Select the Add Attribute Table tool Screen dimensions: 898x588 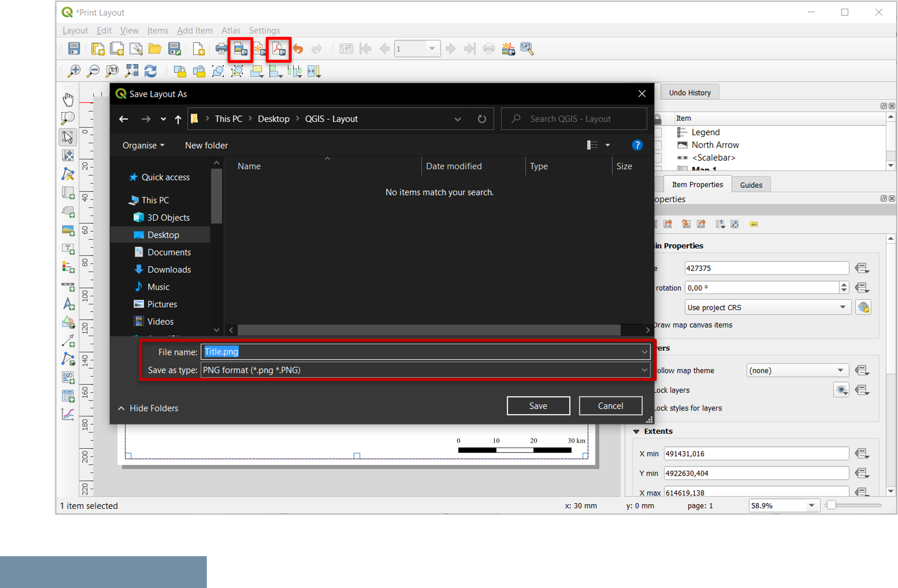pyautogui.click(x=68, y=397)
